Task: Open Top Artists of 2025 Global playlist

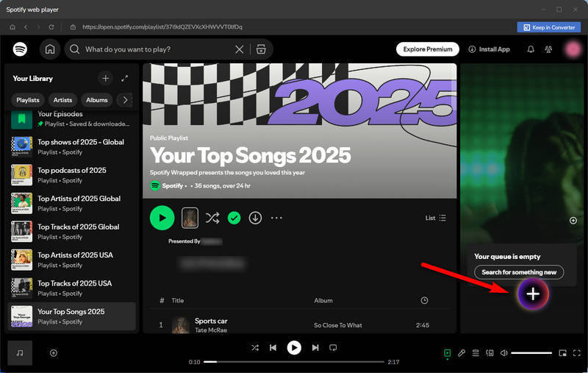Action: click(x=71, y=203)
